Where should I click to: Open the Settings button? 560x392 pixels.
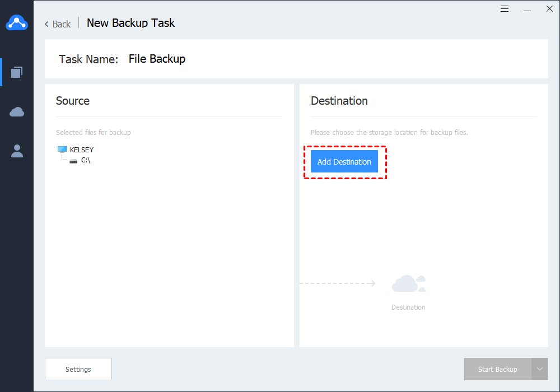[x=78, y=369]
